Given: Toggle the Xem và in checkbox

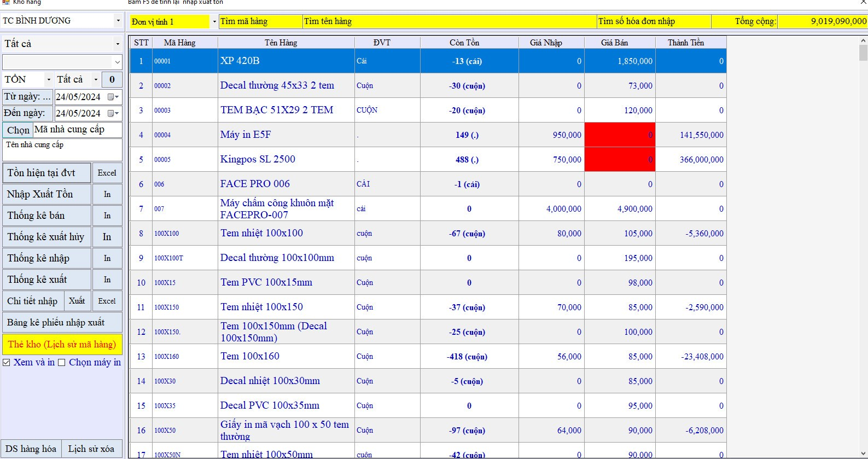Looking at the screenshot, I should [7, 362].
